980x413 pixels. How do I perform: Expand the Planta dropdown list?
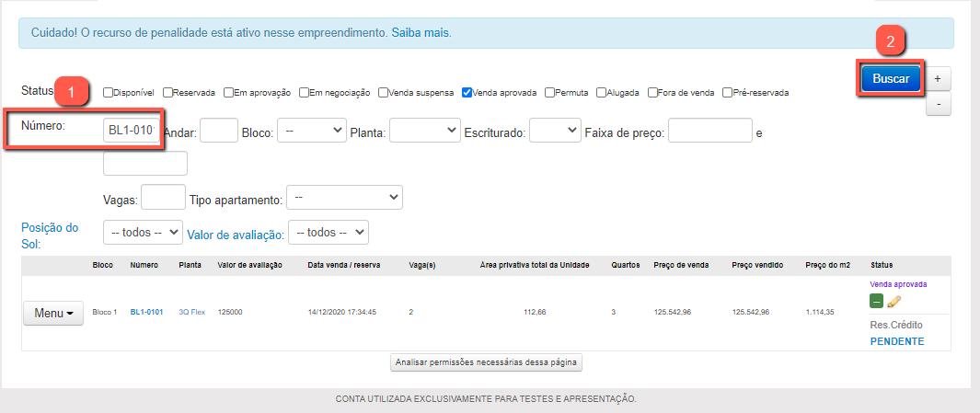click(x=424, y=132)
